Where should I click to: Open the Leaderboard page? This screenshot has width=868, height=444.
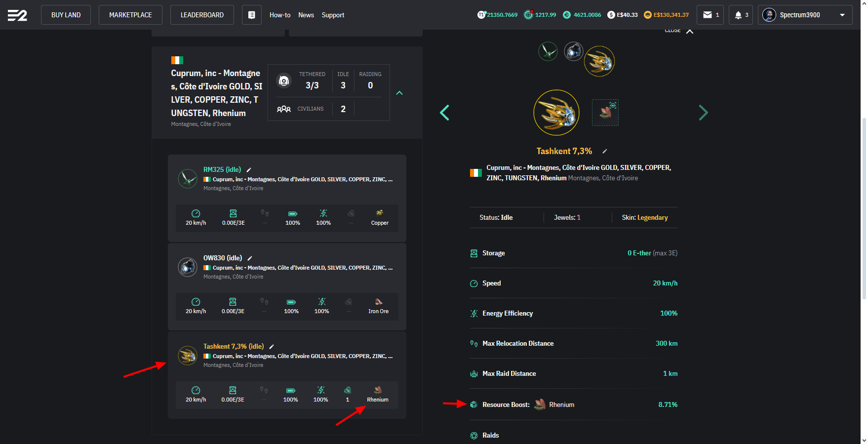pos(202,15)
